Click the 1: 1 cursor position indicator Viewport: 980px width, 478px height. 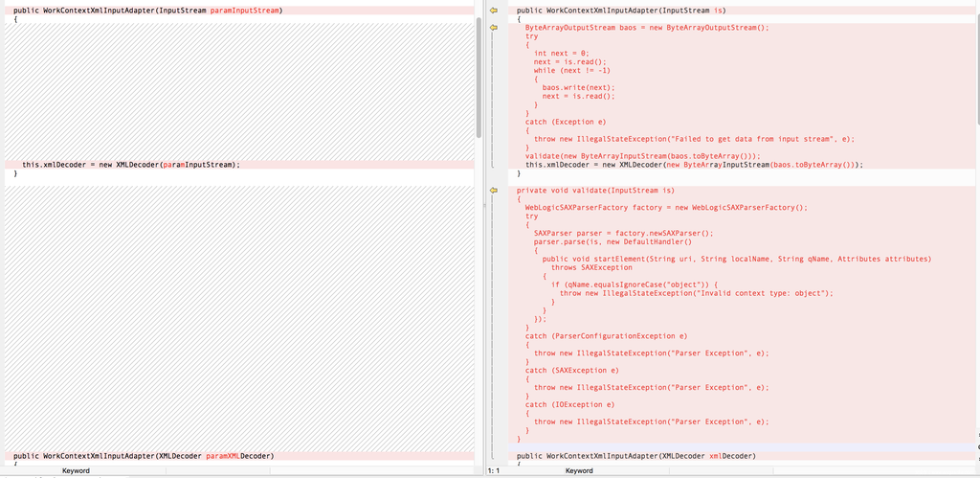pyautogui.click(x=494, y=470)
